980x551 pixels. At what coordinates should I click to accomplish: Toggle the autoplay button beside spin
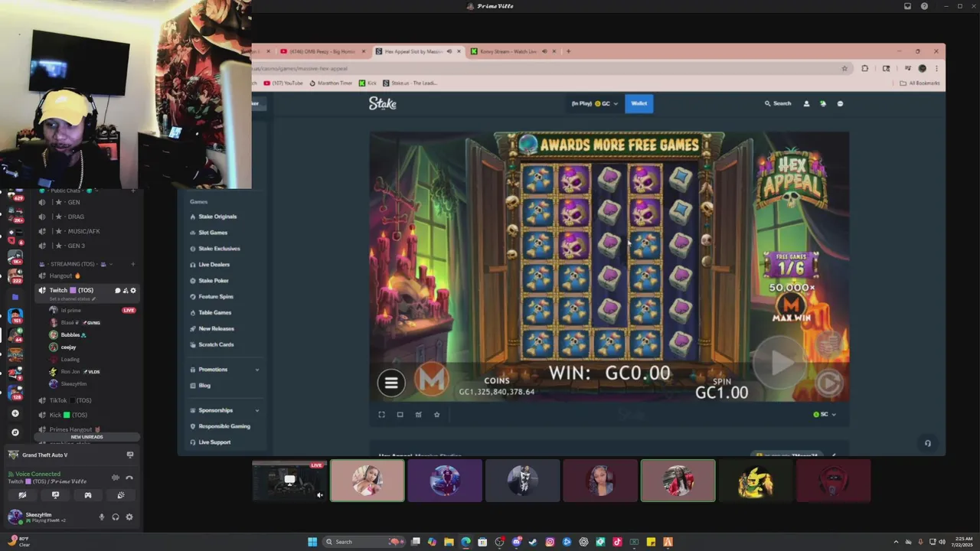tap(830, 383)
